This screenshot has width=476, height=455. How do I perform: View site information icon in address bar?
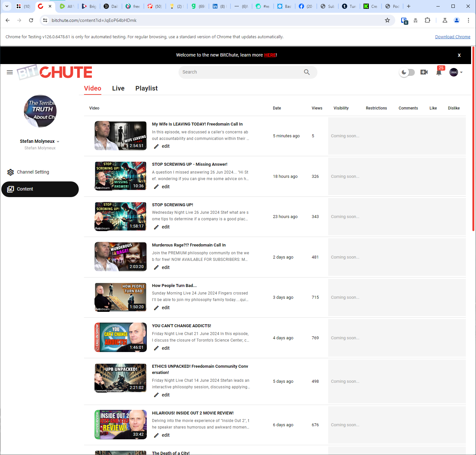click(x=45, y=20)
